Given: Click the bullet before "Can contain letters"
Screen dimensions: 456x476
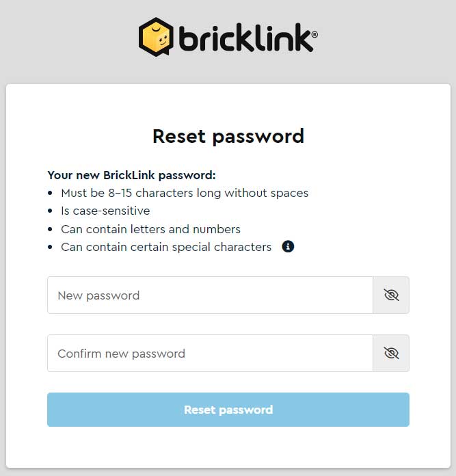Looking at the screenshot, I should click(x=51, y=230).
